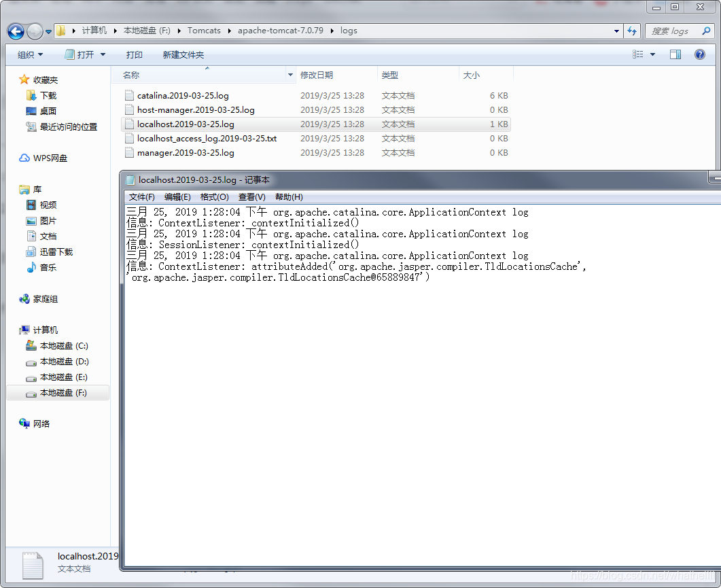Click 计算机 in the address breadcrumb

click(x=94, y=31)
